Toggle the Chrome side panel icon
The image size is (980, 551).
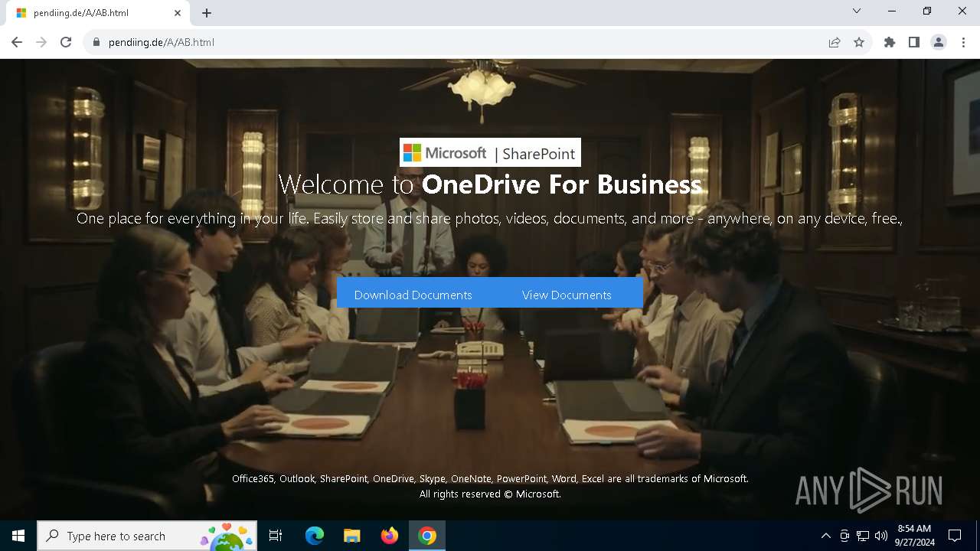pyautogui.click(x=914, y=42)
